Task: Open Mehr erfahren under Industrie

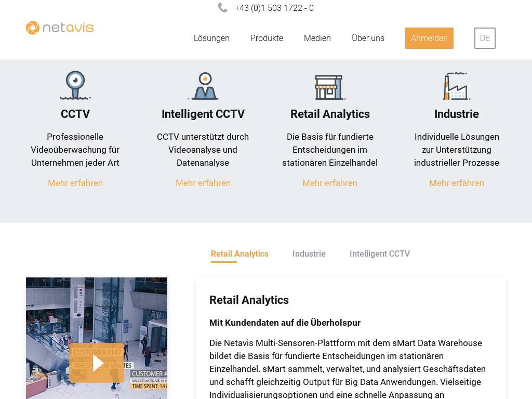Action: [456, 183]
